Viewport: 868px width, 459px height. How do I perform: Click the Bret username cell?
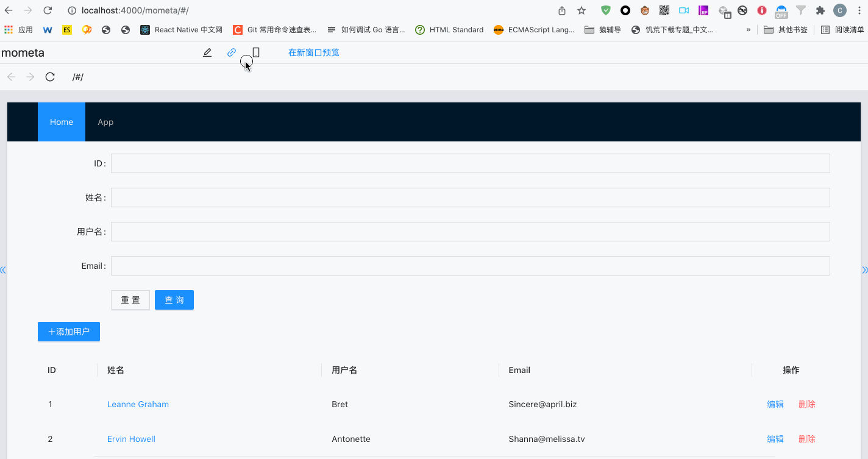click(340, 404)
